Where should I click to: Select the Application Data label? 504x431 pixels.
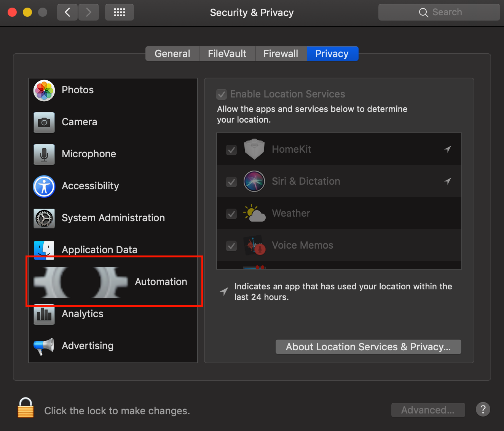coord(100,250)
